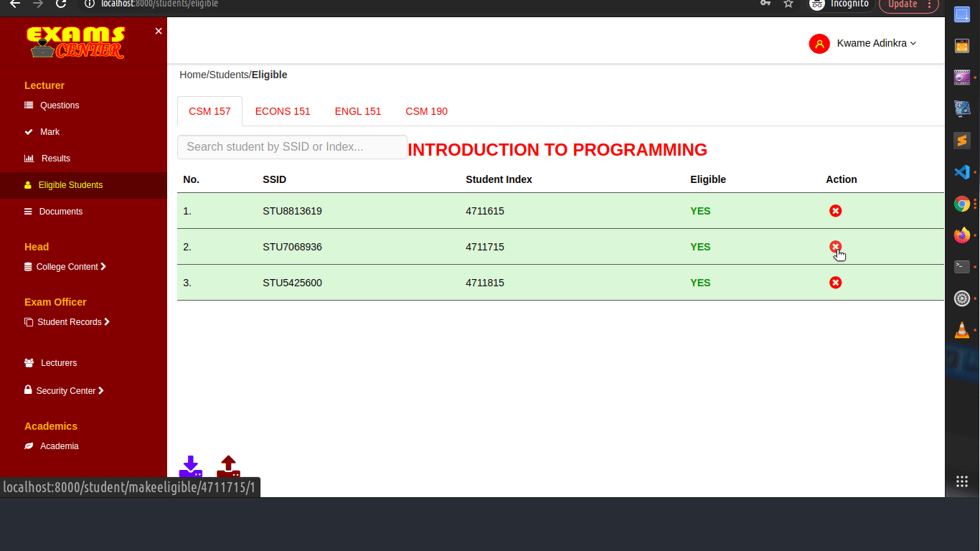Click the red user avatar icon
Viewport: 980px width, 551px height.
click(x=819, y=44)
